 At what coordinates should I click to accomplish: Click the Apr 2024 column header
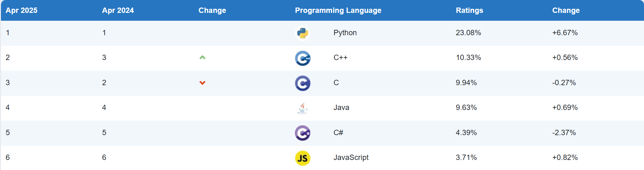(x=118, y=10)
